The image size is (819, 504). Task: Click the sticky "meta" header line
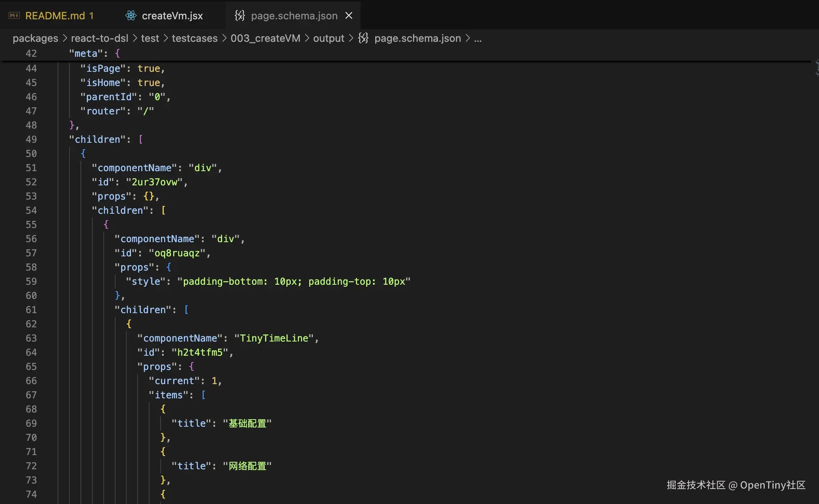tap(86, 54)
